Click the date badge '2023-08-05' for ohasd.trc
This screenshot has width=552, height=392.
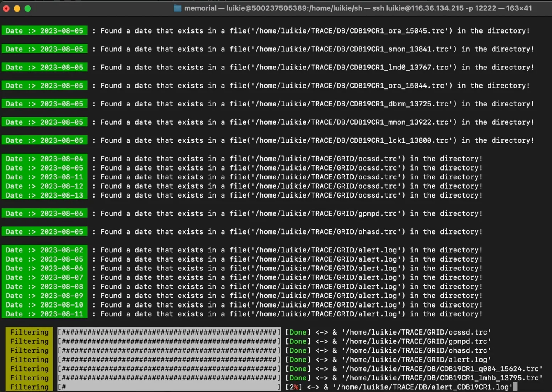[x=44, y=232]
